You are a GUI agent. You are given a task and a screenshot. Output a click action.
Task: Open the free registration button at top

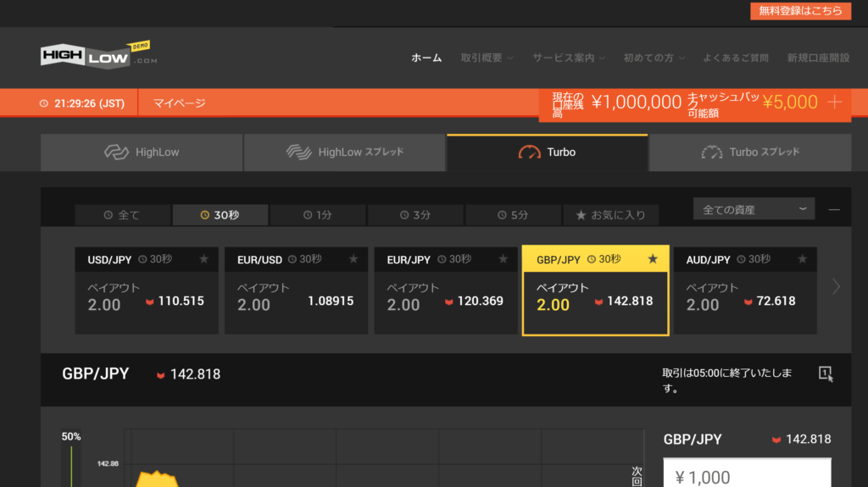pos(800,10)
